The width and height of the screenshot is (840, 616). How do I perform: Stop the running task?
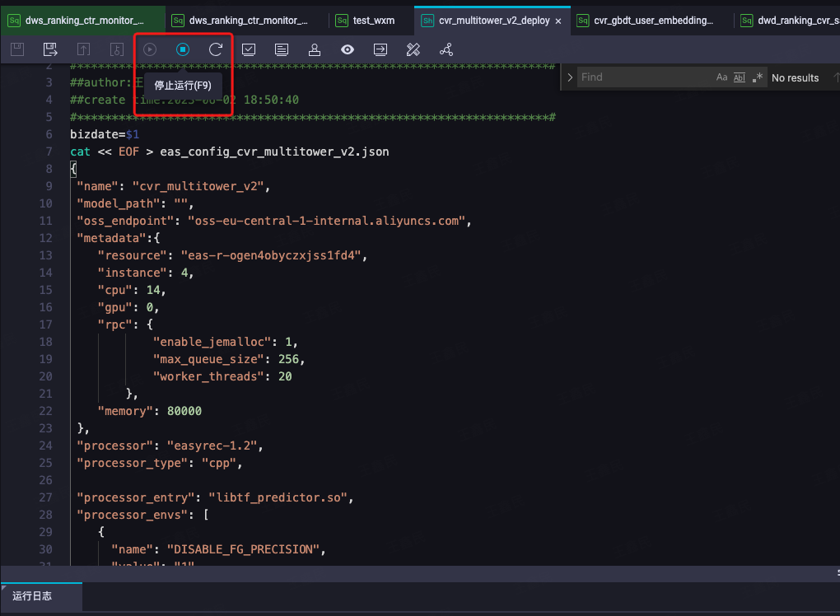click(x=183, y=49)
